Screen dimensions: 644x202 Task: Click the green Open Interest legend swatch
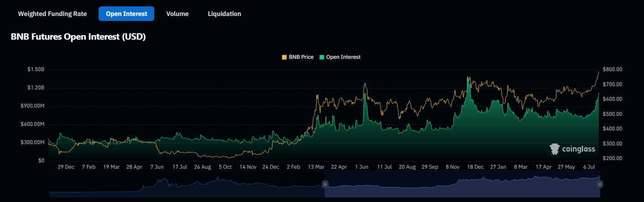[x=322, y=57]
